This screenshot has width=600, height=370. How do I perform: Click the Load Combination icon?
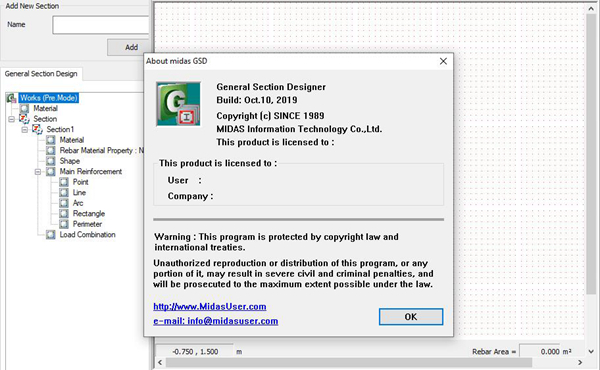pyautogui.click(x=51, y=235)
